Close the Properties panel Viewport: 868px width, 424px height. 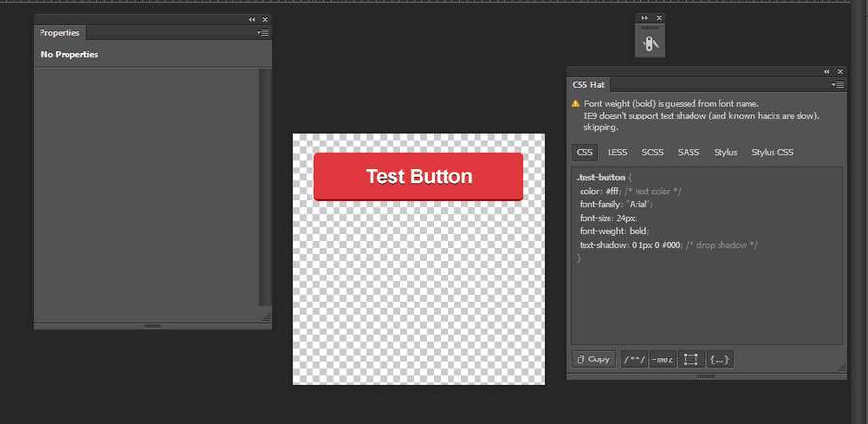tap(265, 20)
